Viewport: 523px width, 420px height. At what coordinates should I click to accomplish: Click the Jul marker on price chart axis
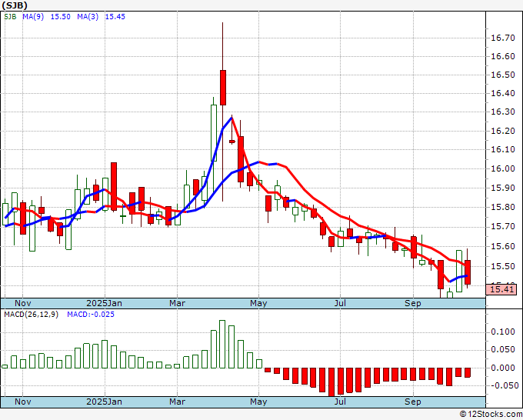tap(339, 303)
